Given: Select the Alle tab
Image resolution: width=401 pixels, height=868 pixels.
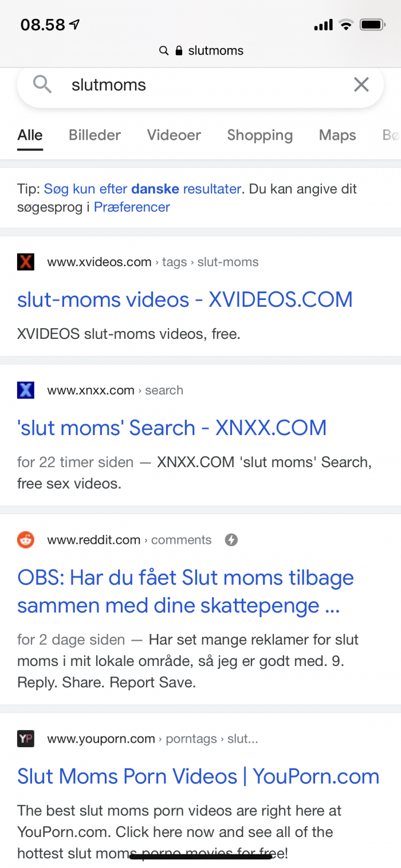Looking at the screenshot, I should [x=30, y=135].
